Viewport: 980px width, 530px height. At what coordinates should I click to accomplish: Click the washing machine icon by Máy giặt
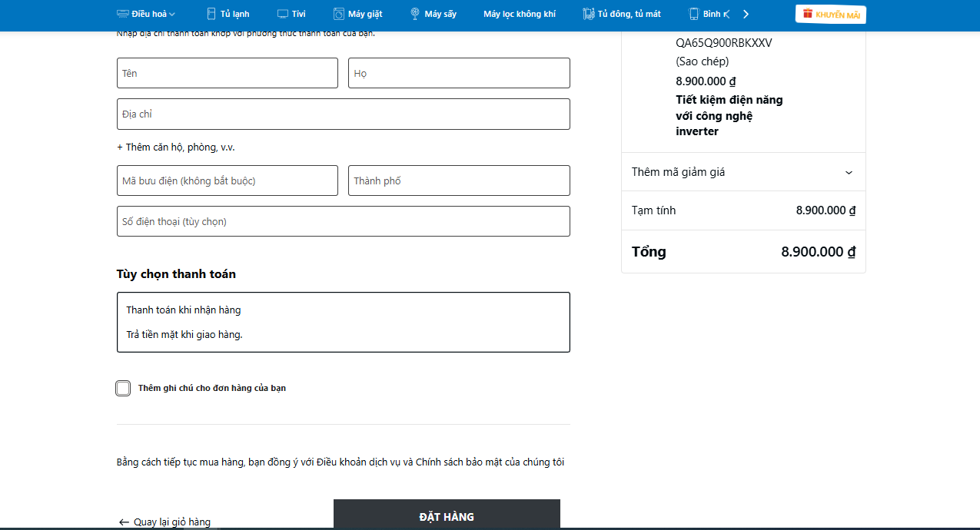coord(339,14)
